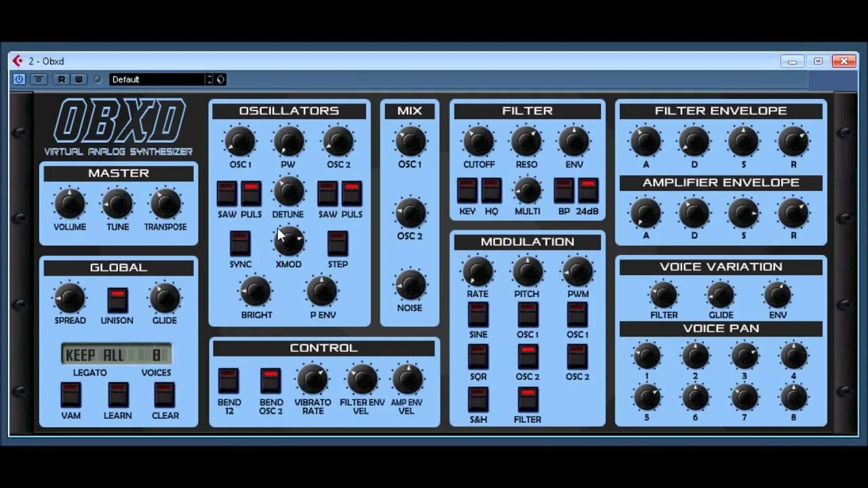
Task: Click the KEEP ALL legato display
Action: (x=94, y=354)
